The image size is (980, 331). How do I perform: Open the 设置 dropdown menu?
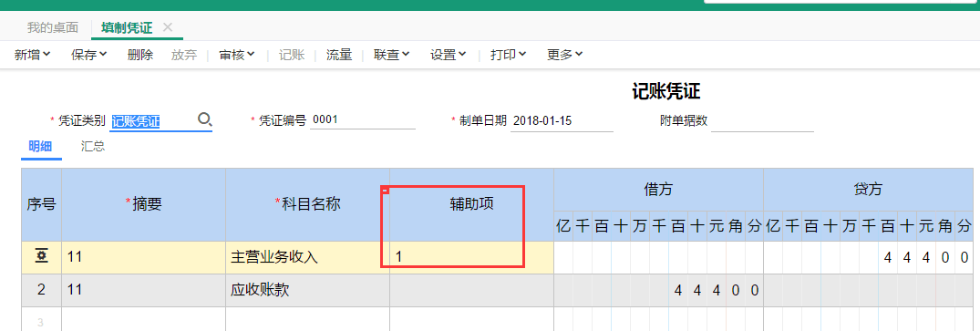(449, 55)
